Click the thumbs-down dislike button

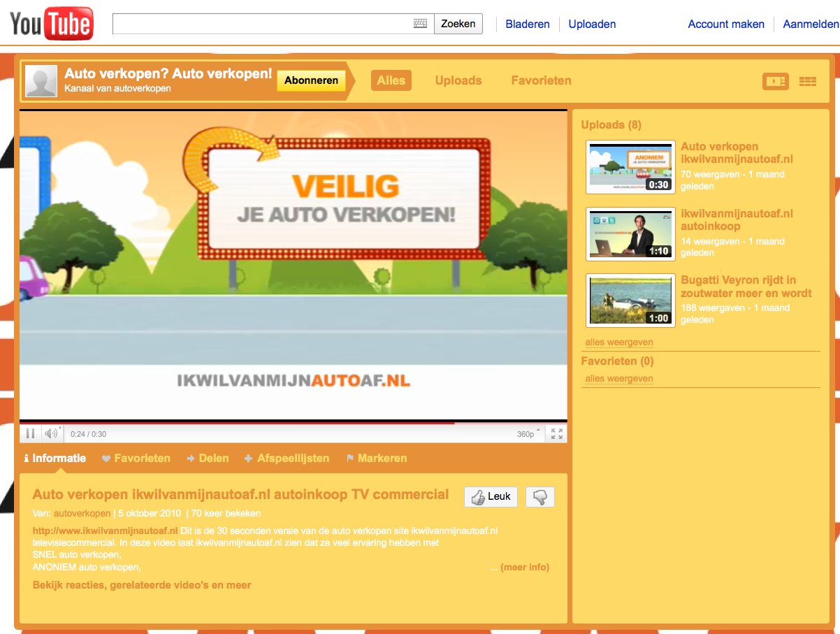pyautogui.click(x=540, y=497)
